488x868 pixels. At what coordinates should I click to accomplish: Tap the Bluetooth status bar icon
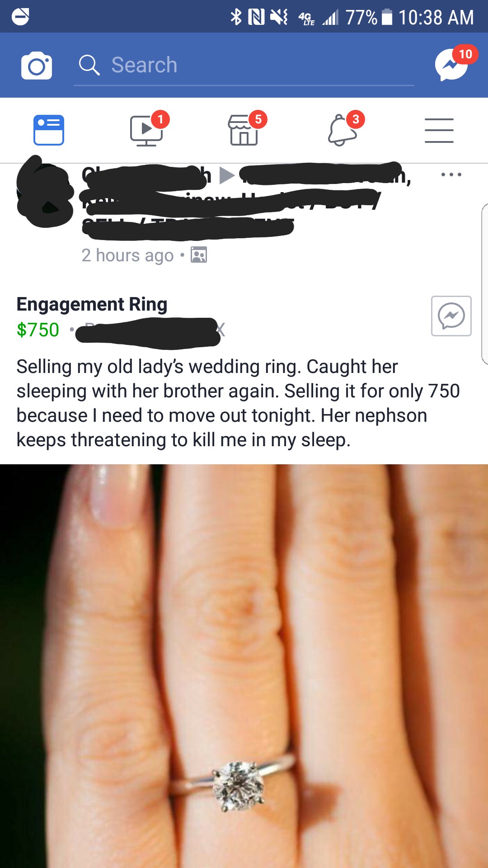236,17
